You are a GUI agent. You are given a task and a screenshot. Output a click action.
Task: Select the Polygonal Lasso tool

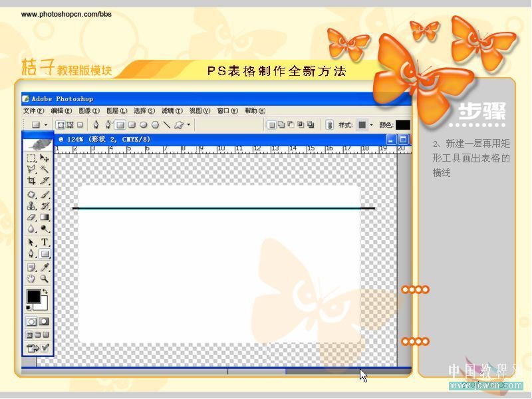31,169
